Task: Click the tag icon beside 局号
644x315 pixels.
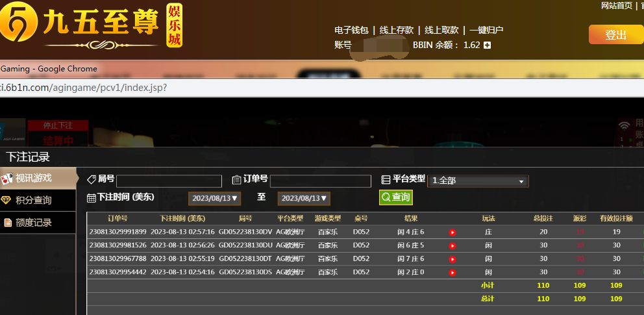Action: (92, 179)
